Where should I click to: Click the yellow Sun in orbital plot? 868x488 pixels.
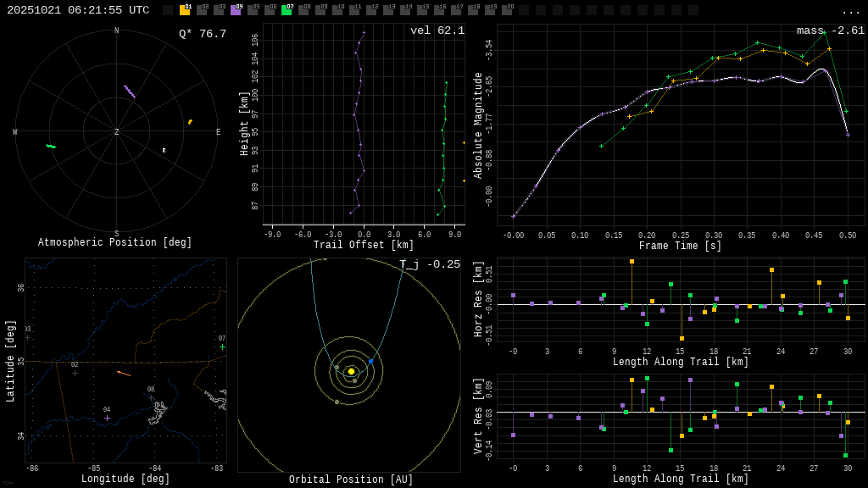(351, 371)
